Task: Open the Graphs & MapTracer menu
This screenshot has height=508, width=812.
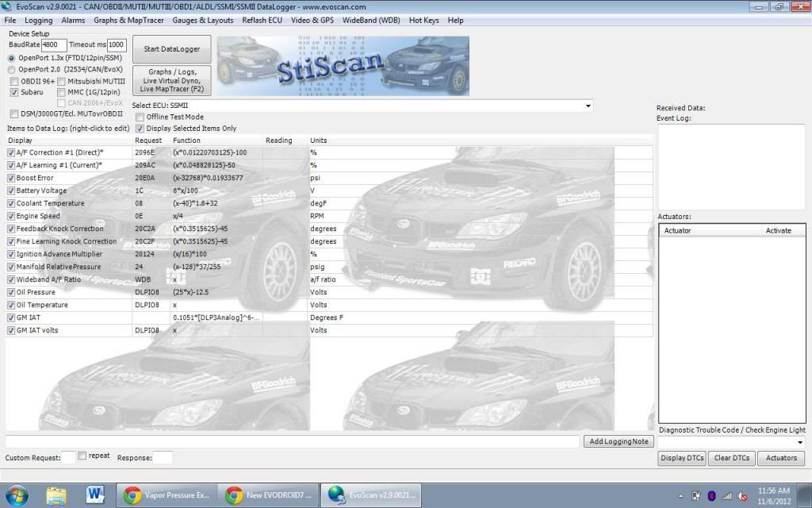Action: (x=128, y=20)
